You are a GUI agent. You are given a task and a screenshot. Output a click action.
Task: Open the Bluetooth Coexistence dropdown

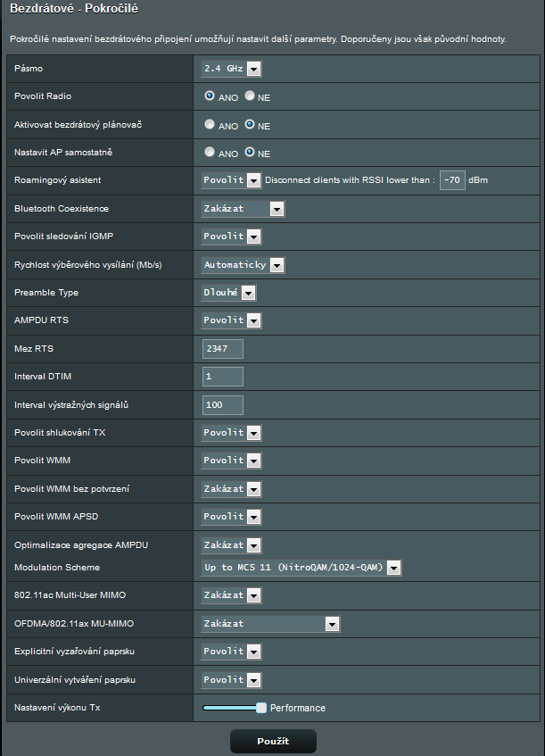[x=243, y=209]
